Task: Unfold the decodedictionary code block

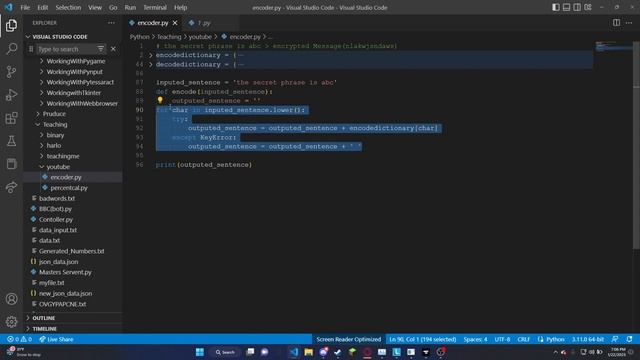Action: click(x=151, y=64)
